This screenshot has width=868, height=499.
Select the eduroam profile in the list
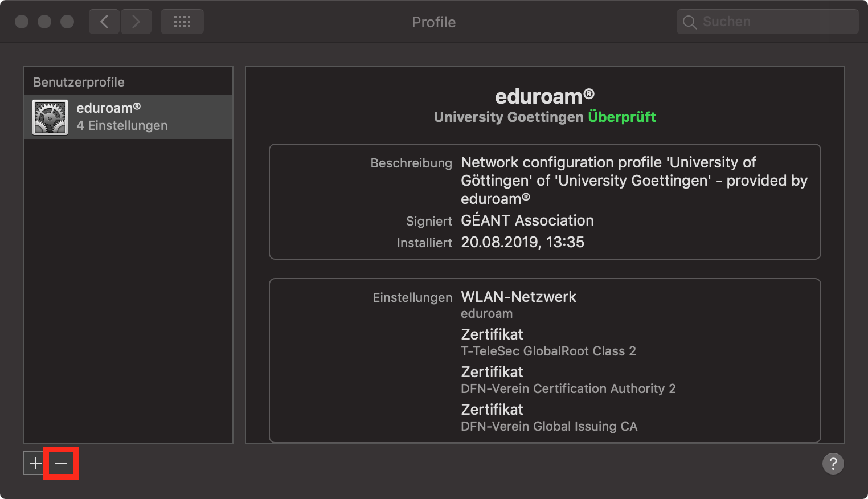tap(128, 117)
